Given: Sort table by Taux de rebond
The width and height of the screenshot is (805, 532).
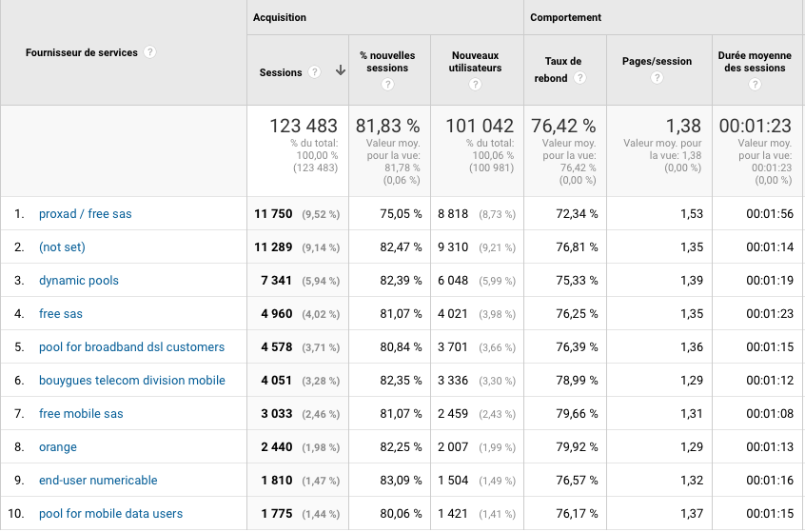Looking at the screenshot, I should pos(563,69).
